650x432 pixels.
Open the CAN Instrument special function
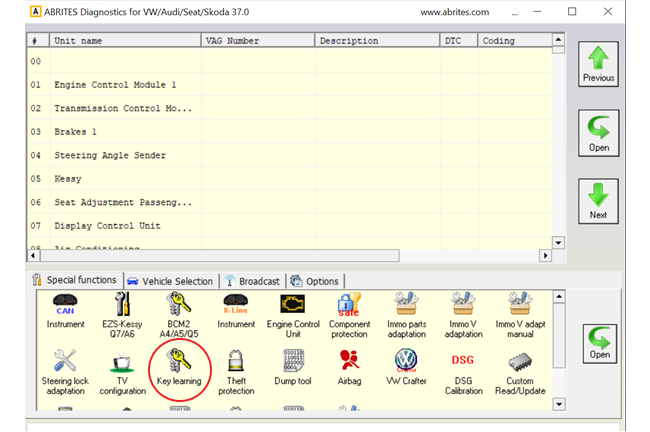tap(65, 311)
